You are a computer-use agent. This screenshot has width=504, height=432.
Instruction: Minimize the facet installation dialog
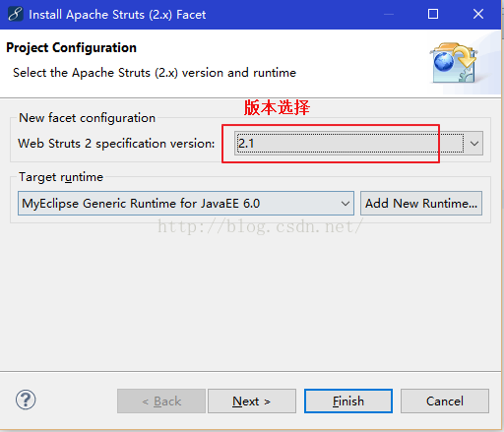(389, 14)
